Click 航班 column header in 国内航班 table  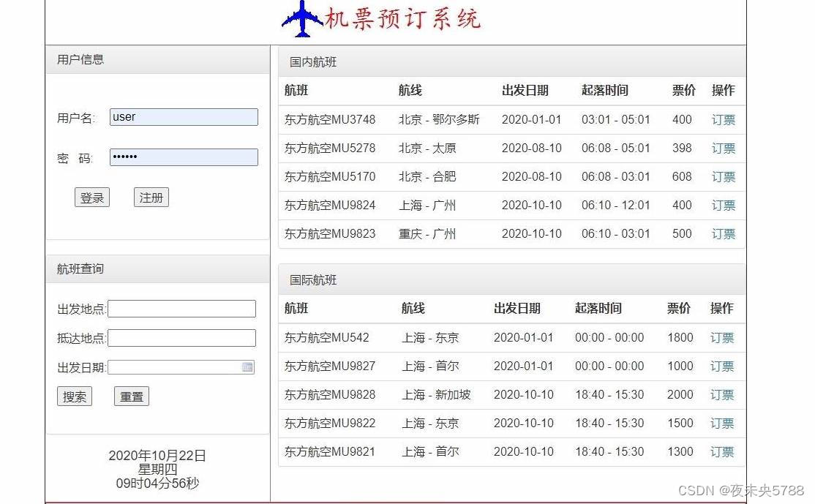click(296, 91)
